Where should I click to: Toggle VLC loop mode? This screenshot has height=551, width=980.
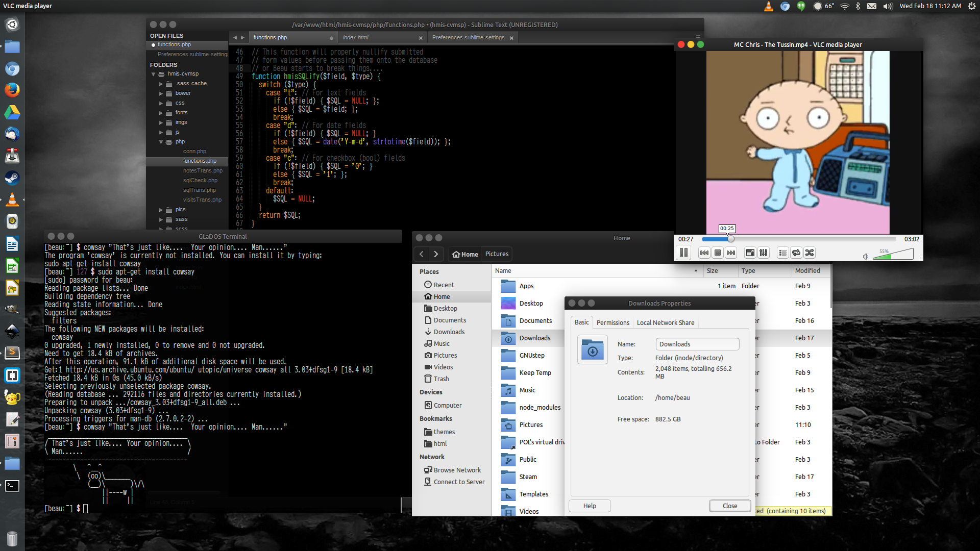pos(796,253)
